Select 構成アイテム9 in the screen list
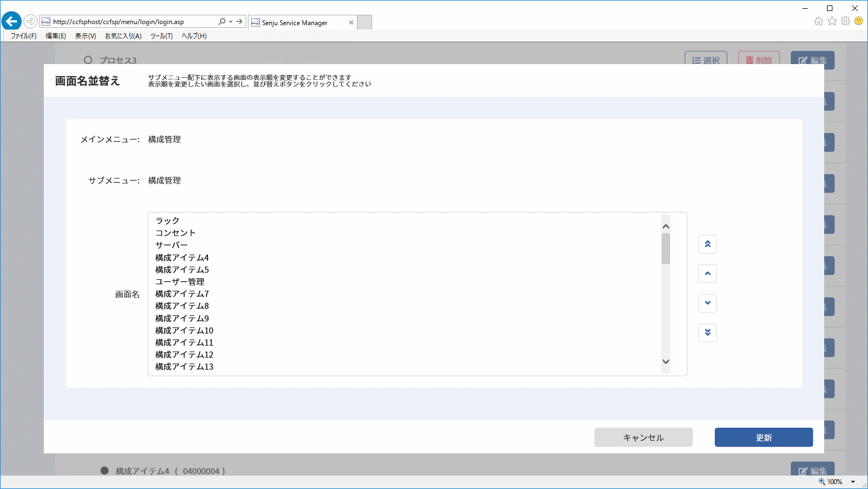 [x=406, y=318]
